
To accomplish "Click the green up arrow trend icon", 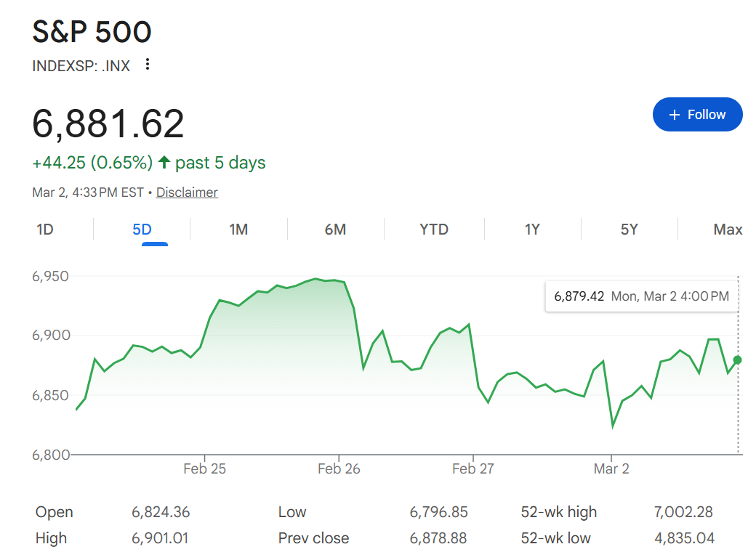I will (x=164, y=163).
